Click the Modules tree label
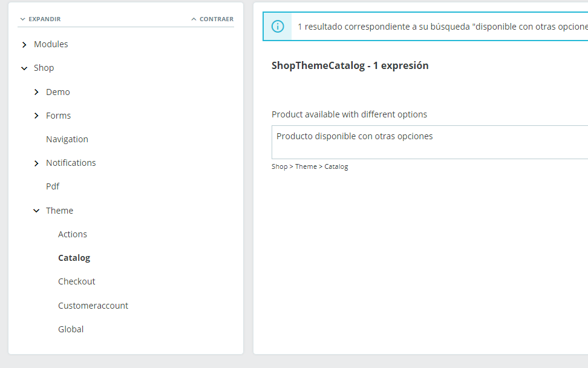 click(x=51, y=44)
